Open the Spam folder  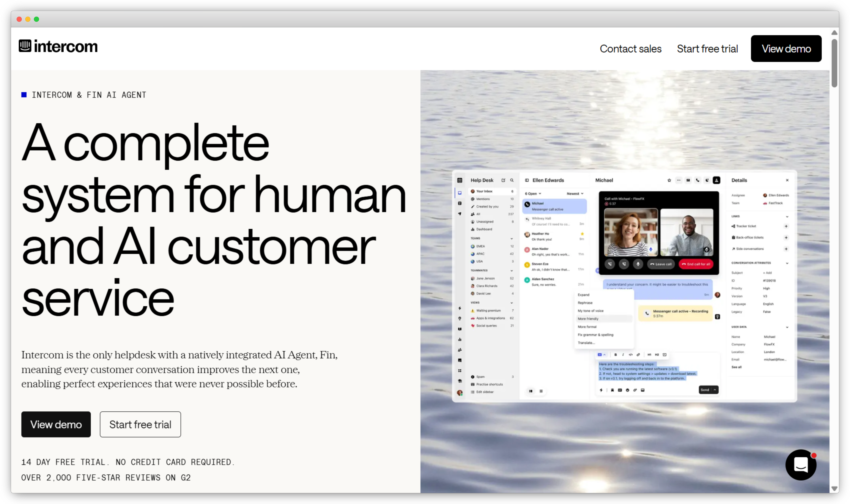[x=492, y=377]
